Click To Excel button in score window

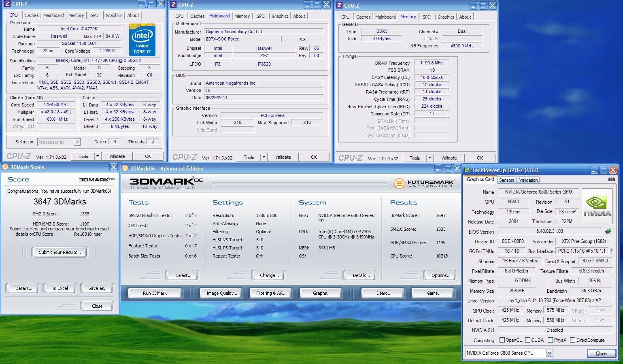click(x=60, y=288)
